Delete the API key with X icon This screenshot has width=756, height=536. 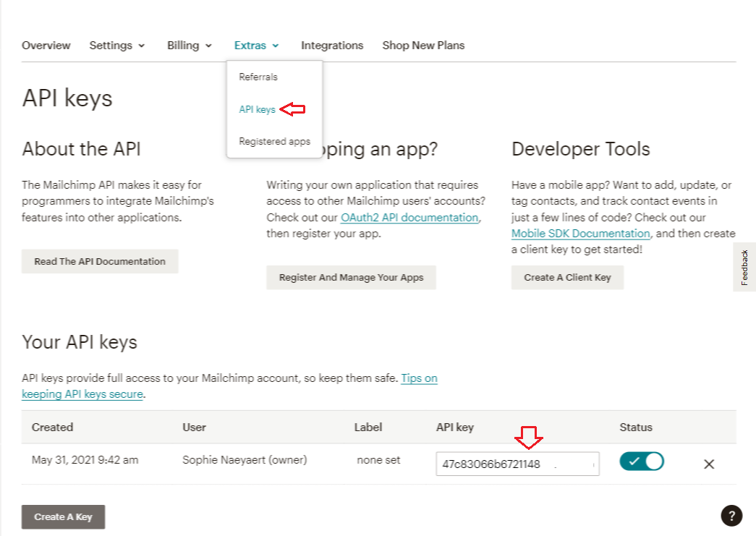(709, 464)
